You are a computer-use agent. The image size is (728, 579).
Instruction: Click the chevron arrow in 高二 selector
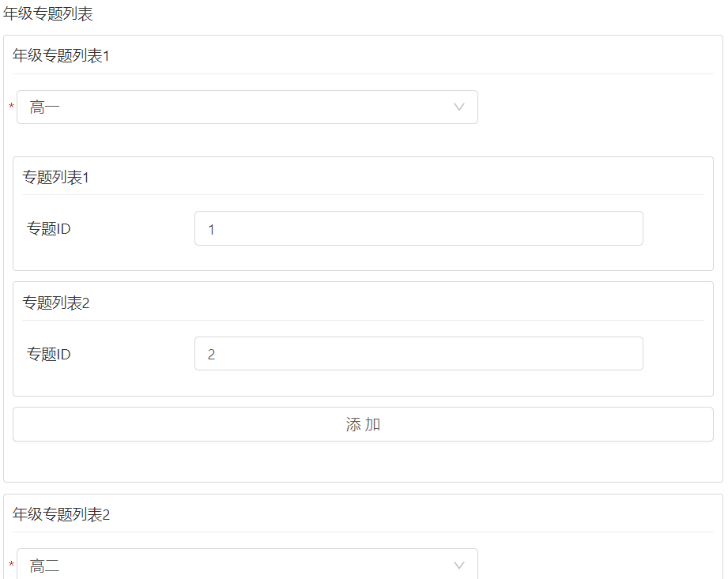459,566
